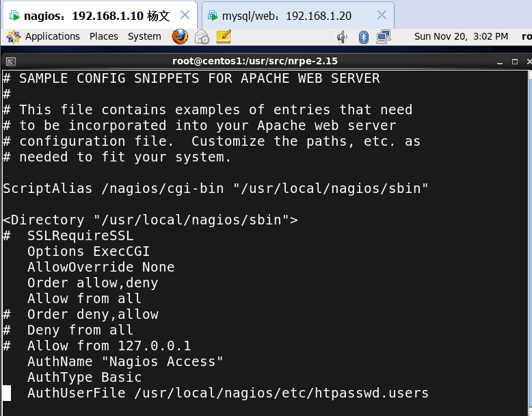Click the commented SSLRequireSSL line
This screenshot has width=532, height=416.
click(x=68, y=235)
